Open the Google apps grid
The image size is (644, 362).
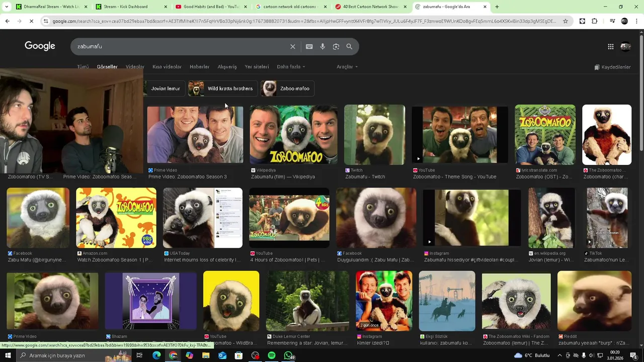pos(610,46)
